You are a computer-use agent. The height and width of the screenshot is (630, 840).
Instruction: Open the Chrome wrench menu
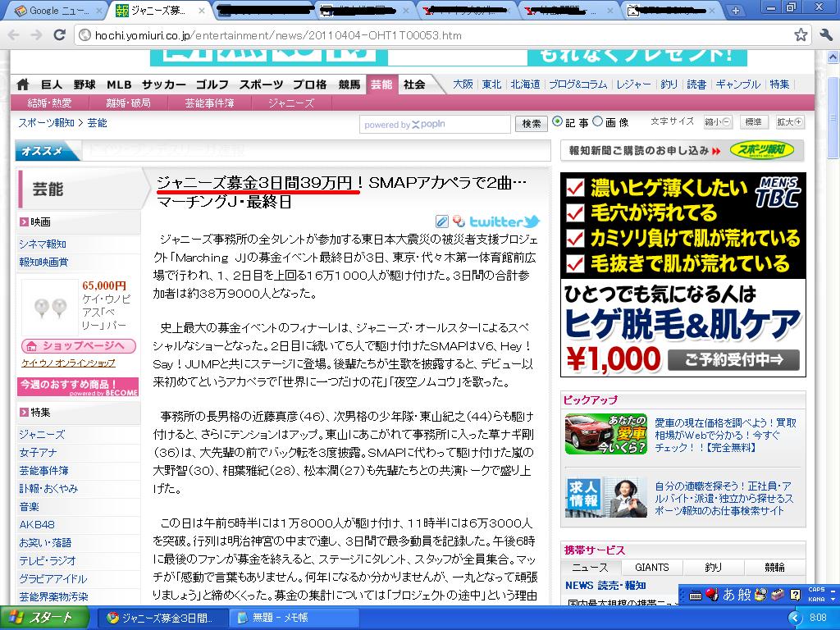825,35
